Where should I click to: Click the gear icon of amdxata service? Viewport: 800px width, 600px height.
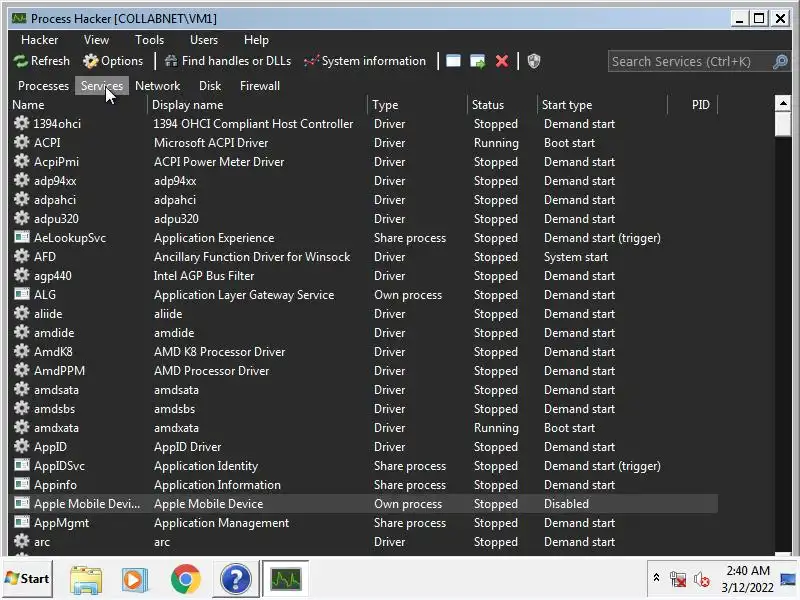tap(21, 428)
